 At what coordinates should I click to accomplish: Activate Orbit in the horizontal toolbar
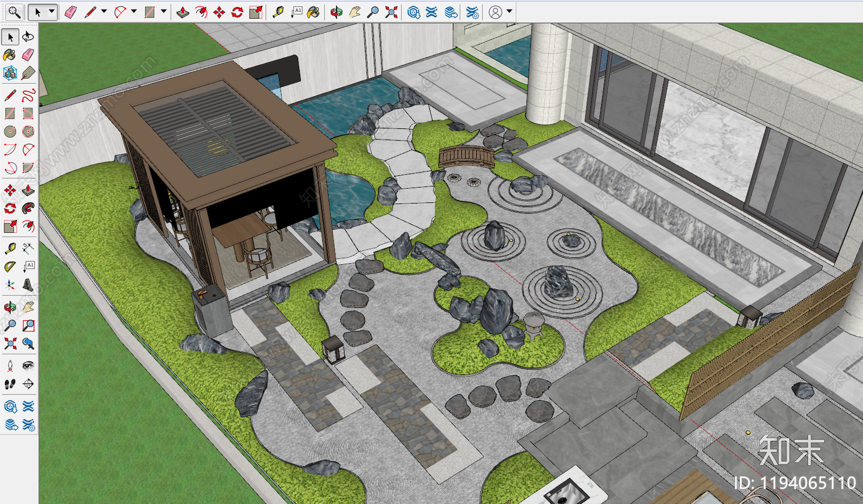pos(337,12)
